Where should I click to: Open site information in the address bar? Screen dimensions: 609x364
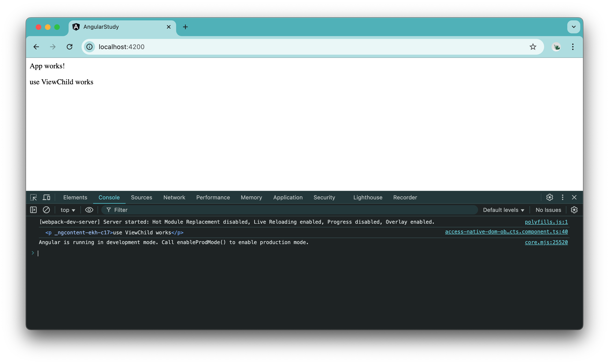89,47
